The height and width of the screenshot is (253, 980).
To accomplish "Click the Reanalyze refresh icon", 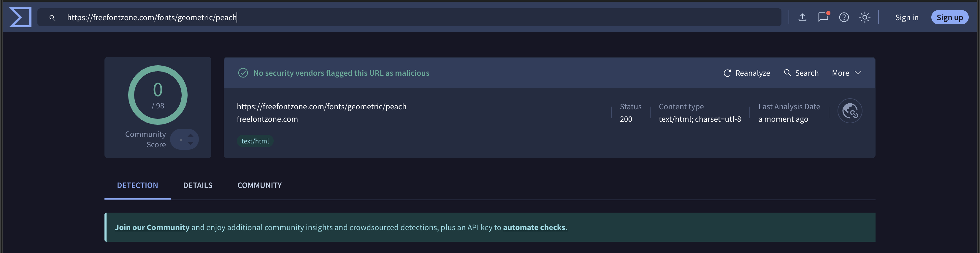I will click(x=727, y=73).
